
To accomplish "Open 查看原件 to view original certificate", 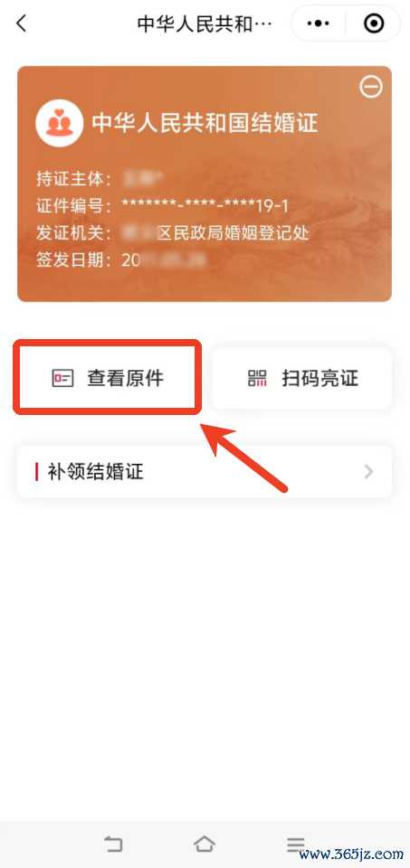I will pos(107,378).
